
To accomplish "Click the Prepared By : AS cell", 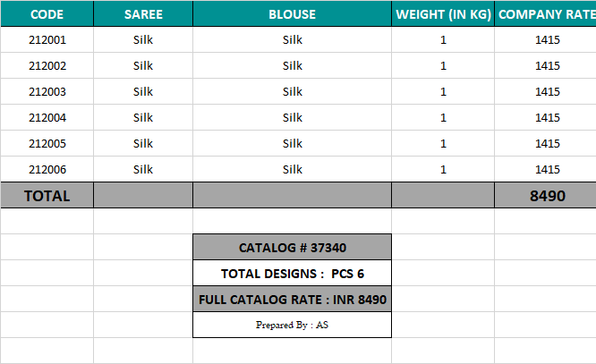I will (x=292, y=326).
